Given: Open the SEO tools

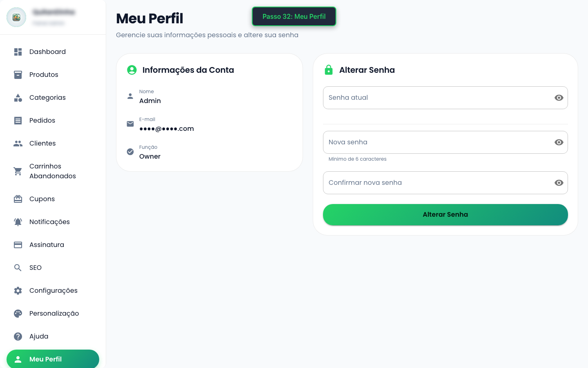Looking at the screenshot, I should coord(35,267).
